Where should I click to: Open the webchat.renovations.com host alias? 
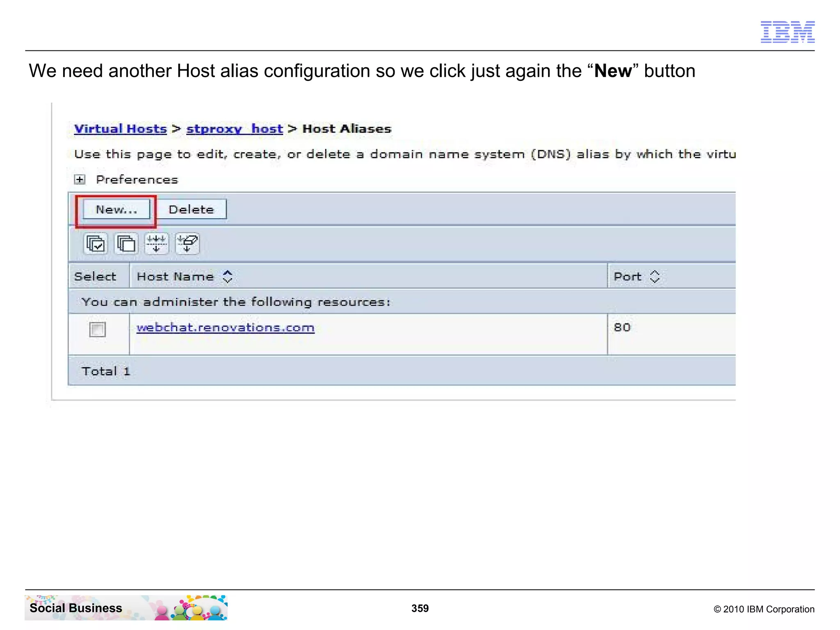(226, 328)
